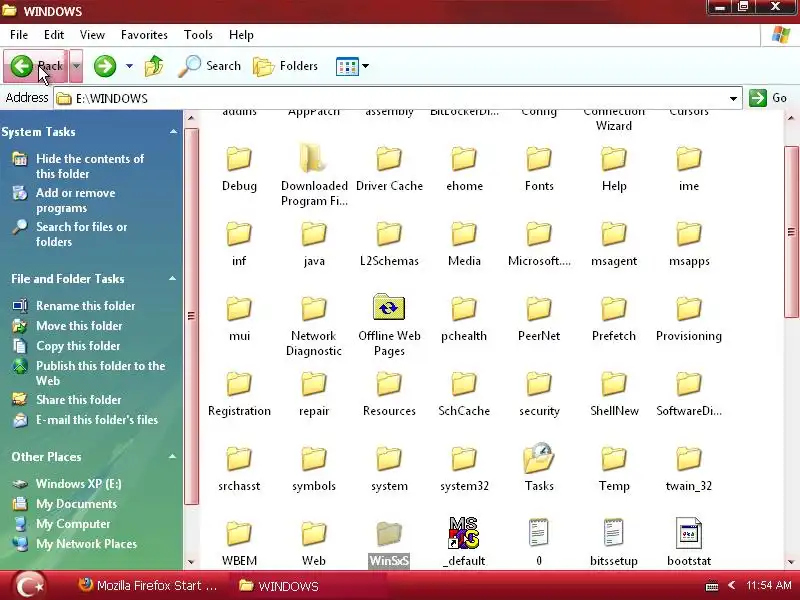Click the keyboard icon in system tray

[x=712, y=586]
